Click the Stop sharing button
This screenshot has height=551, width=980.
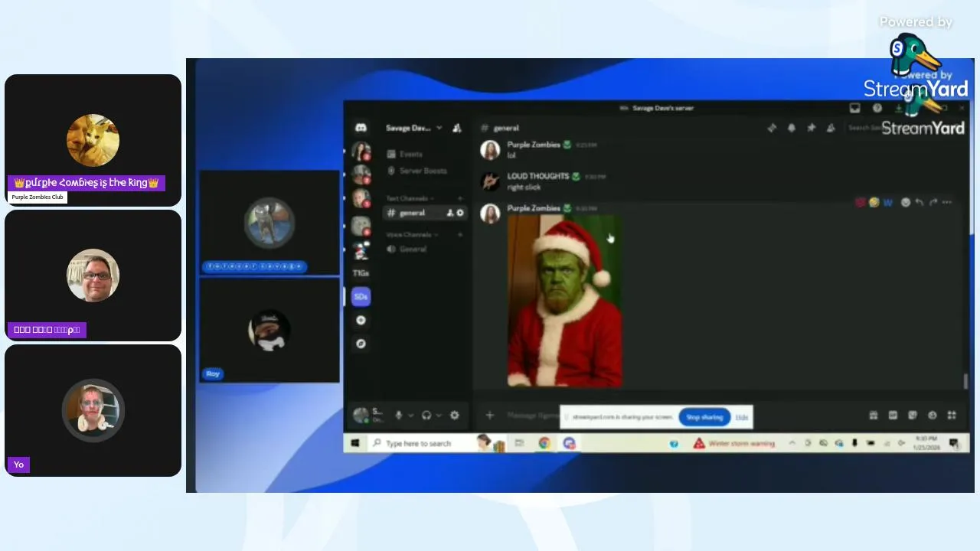(x=704, y=417)
